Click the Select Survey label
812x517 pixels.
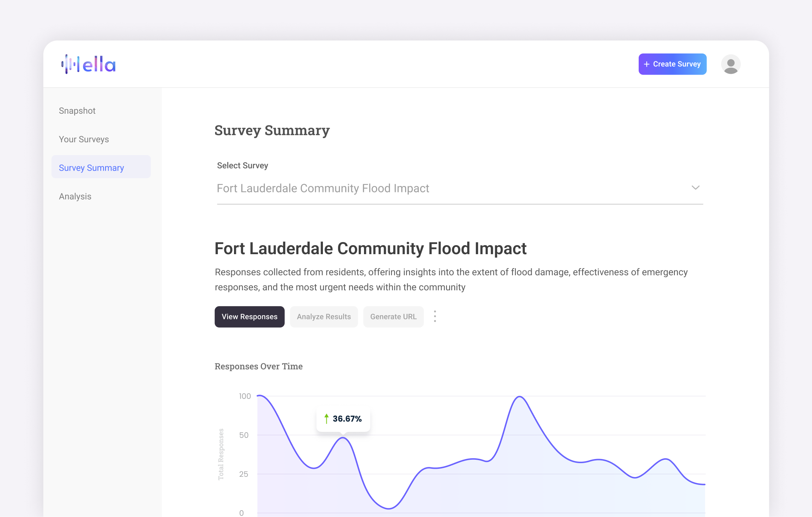point(243,166)
